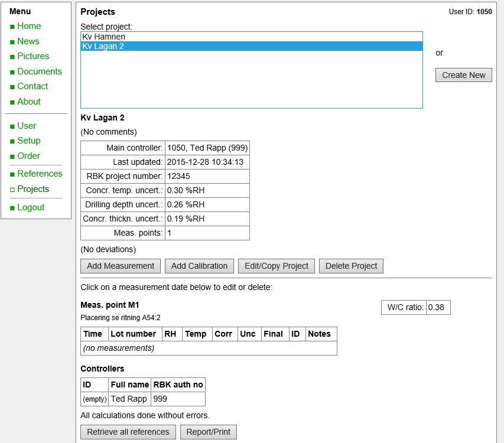Click the hollow bullet beside Projects
Screen dimensions: 504x443
click(x=12, y=190)
